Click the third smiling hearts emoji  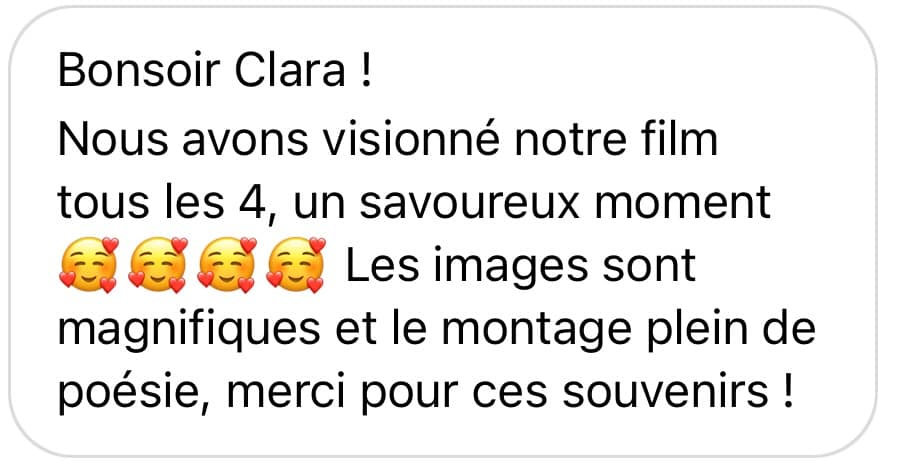click(227, 265)
